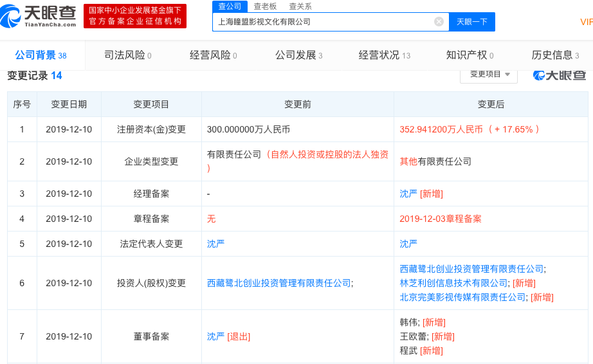Click the 2019-12-03章程备案 text

click(441, 219)
